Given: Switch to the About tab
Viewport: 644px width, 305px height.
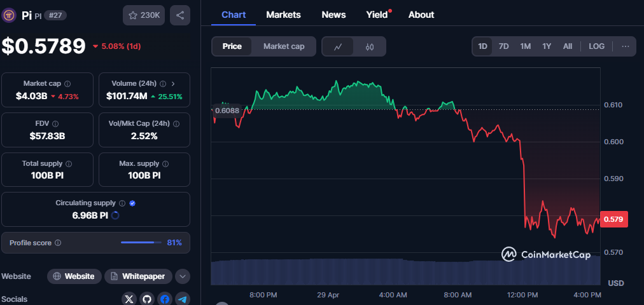Looking at the screenshot, I should (x=421, y=15).
